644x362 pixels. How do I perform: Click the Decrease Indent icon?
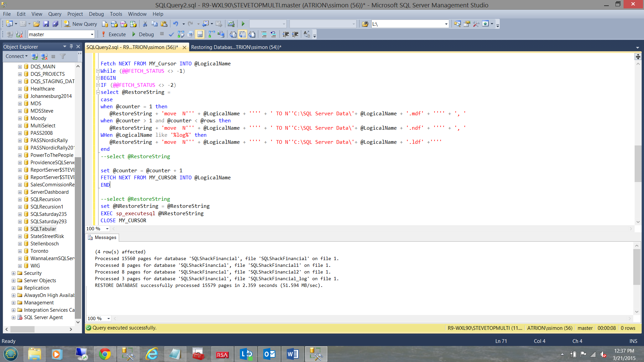coord(286,34)
